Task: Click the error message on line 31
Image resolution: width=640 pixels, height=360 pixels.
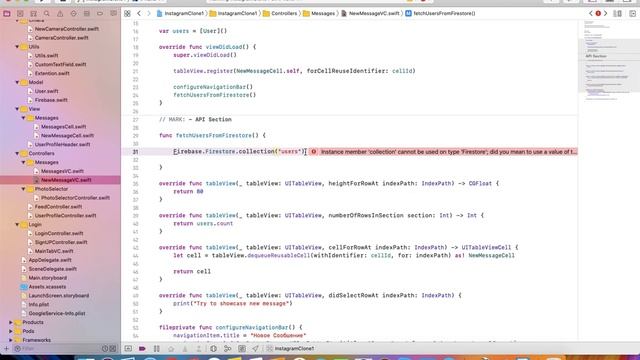Action: coord(448,152)
